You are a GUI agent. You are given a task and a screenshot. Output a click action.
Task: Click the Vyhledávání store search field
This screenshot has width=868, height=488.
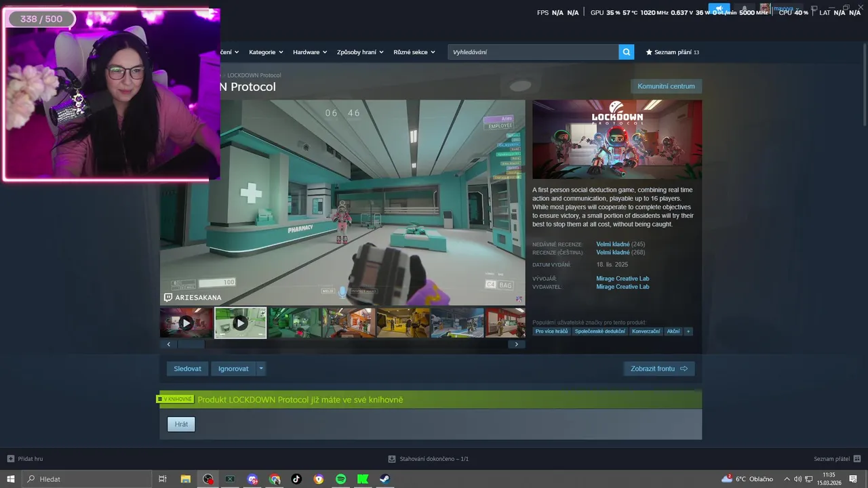point(533,52)
